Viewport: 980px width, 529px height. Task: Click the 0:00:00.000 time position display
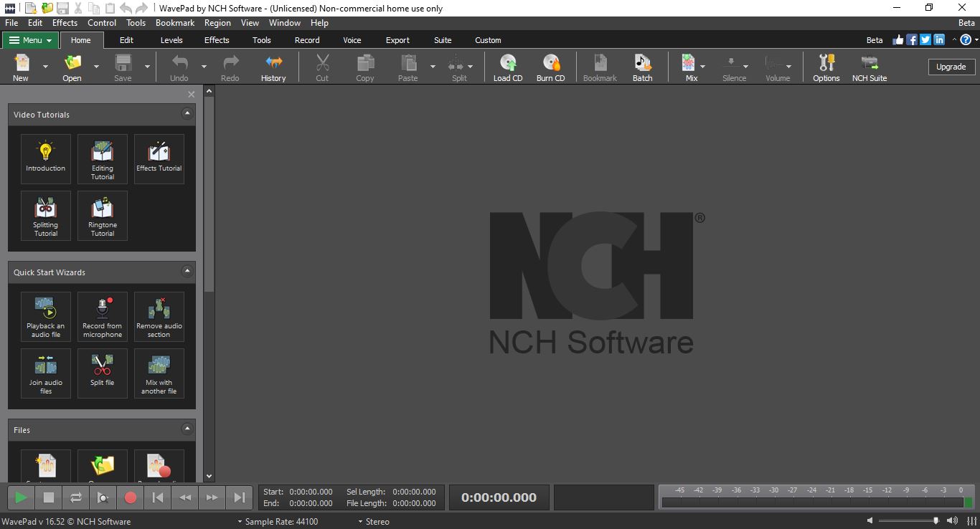coord(499,497)
